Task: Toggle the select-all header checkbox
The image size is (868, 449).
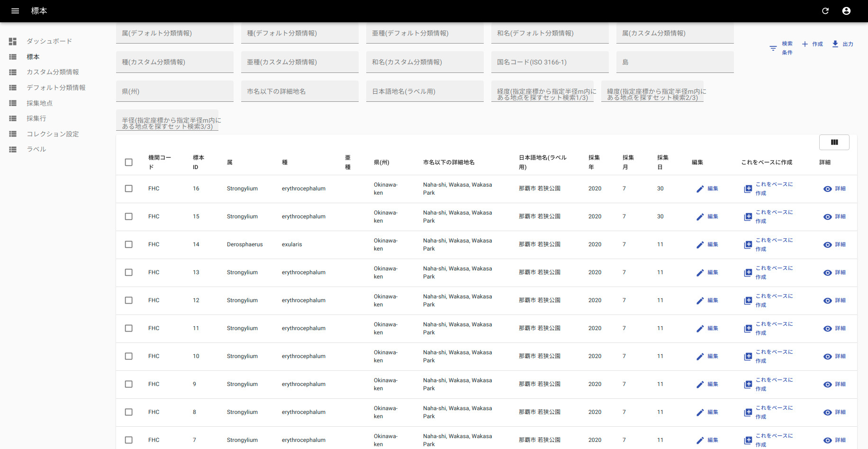Action: [x=128, y=162]
